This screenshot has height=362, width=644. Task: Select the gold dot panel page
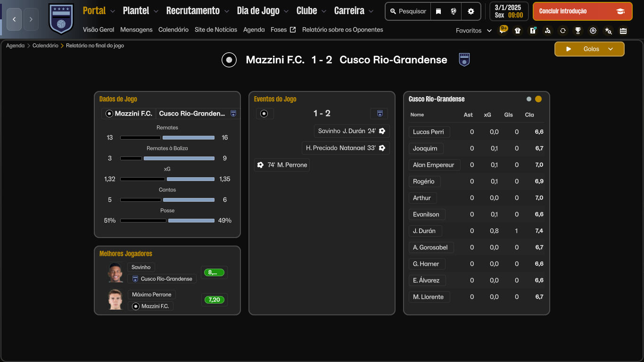(x=538, y=99)
